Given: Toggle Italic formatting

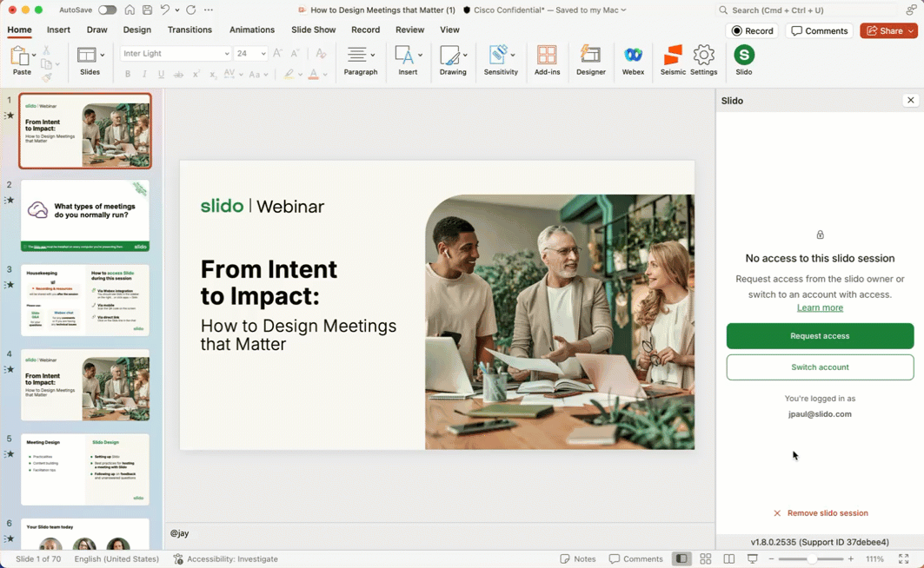Looking at the screenshot, I should tap(144, 74).
